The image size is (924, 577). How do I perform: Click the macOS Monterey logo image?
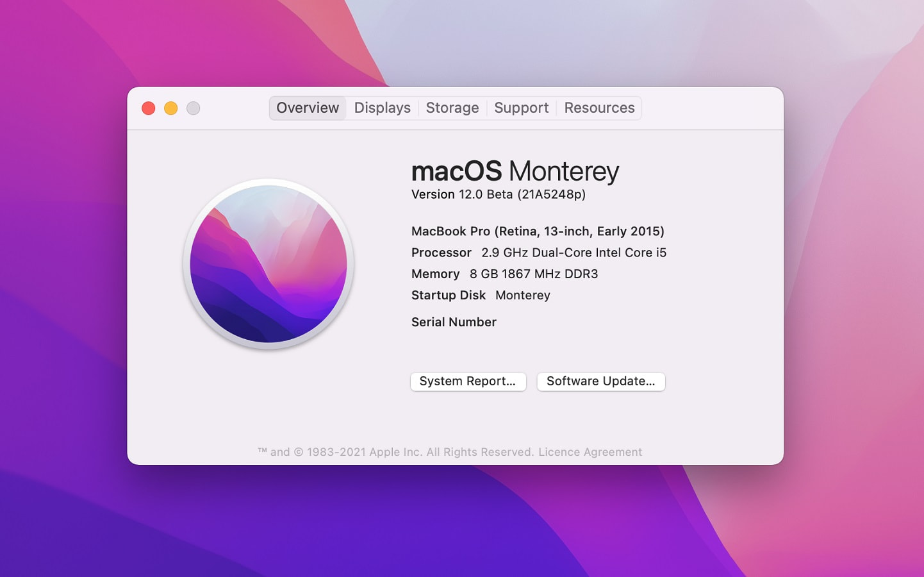tap(268, 264)
